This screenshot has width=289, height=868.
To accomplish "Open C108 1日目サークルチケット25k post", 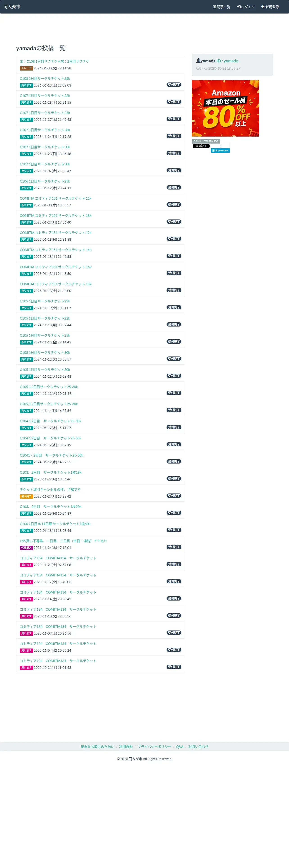I will [x=45, y=78].
